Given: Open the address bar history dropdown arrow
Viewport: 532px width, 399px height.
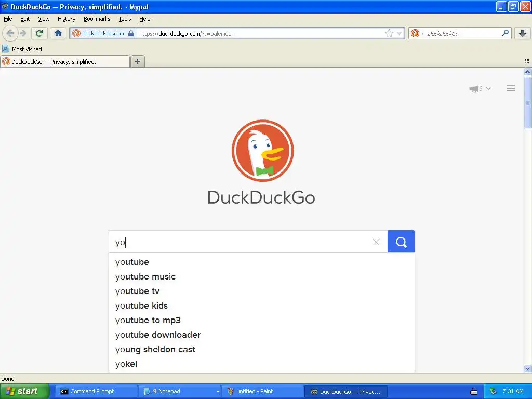Looking at the screenshot, I should (x=400, y=33).
